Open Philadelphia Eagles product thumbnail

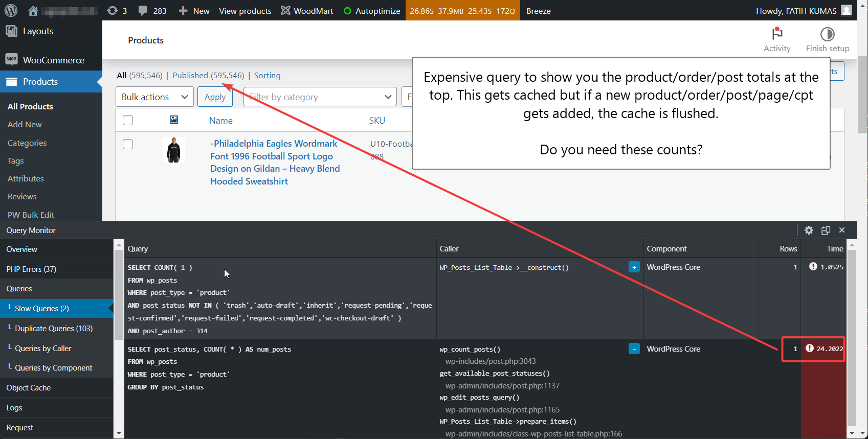[174, 150]
